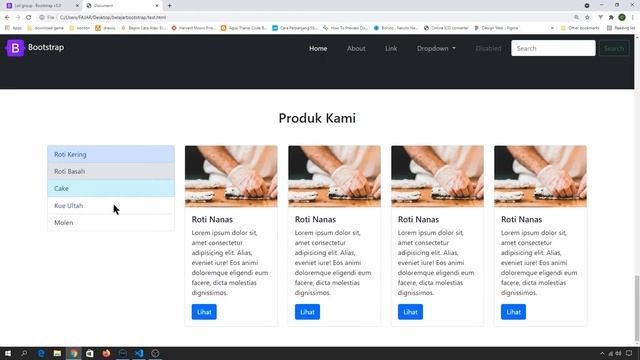This screenshot has height=360, width=640.
Task: Click the Produk Kami heading
Action: (x=317, y=118)
